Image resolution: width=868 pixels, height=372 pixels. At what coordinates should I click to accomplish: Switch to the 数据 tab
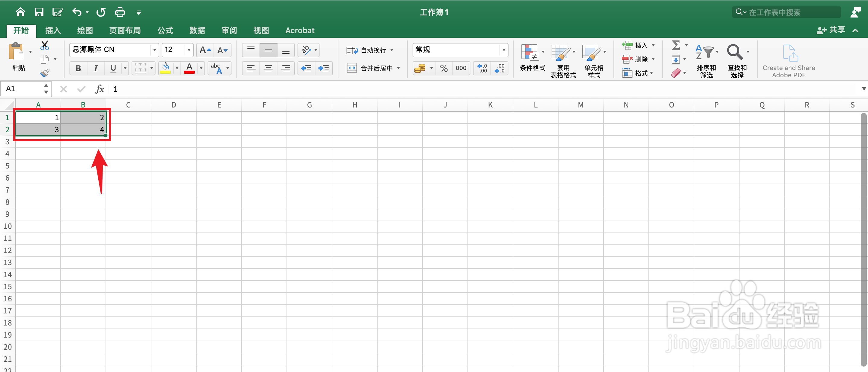pyautogui.click(x=197, y=31)
